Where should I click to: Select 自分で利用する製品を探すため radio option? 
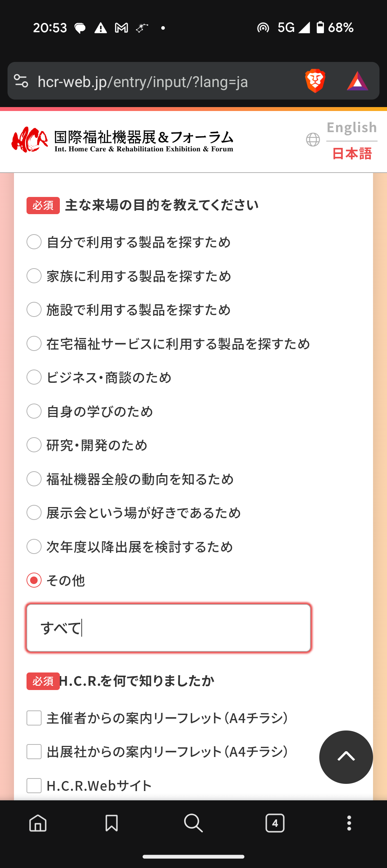(34, 242)
